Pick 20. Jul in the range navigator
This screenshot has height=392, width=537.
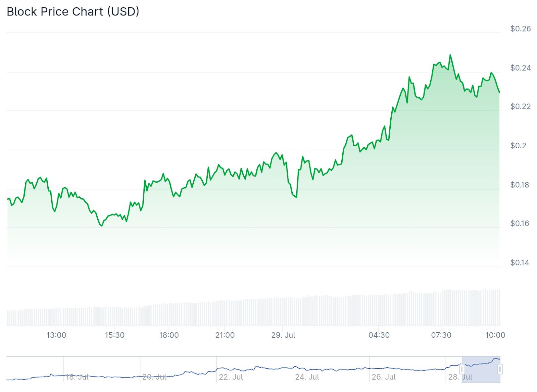click(x=154, y=377)
